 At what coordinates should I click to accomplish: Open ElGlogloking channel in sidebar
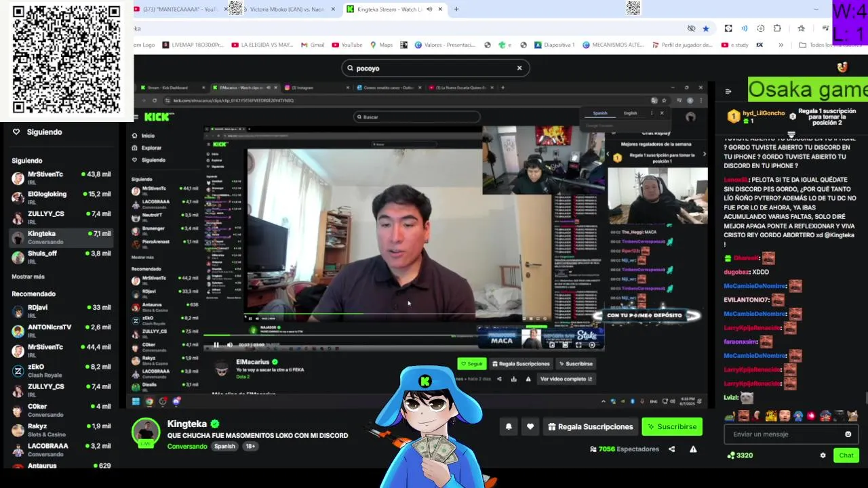coord(62,197)
